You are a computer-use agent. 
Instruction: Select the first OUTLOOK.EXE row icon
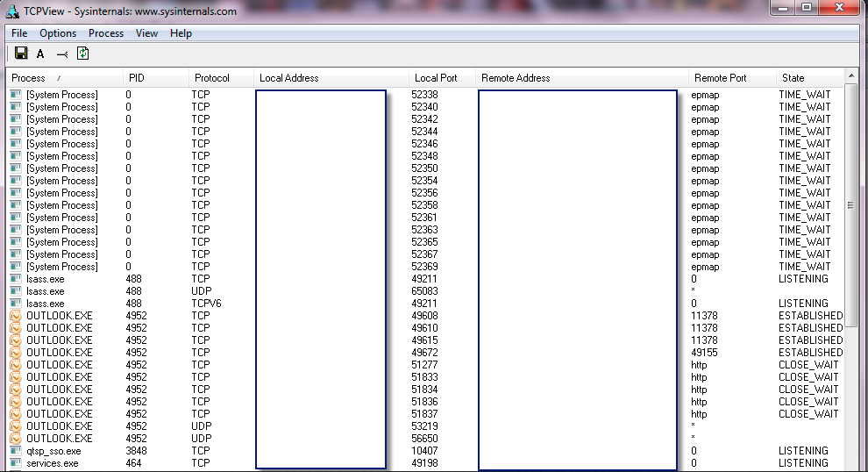pyautogui.click(x=15, y=316)
